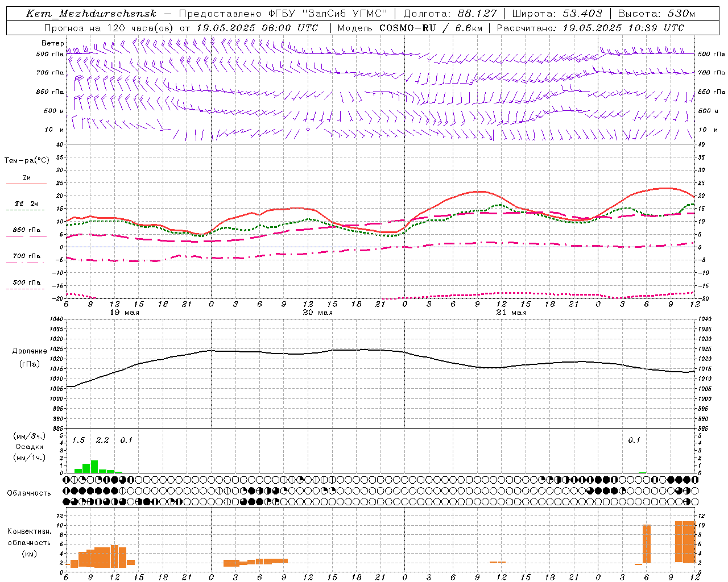The height and width of the screenshot is (582, 728).
Task: Click the 2м legend line sample
Action: click(x=26, y=184)
